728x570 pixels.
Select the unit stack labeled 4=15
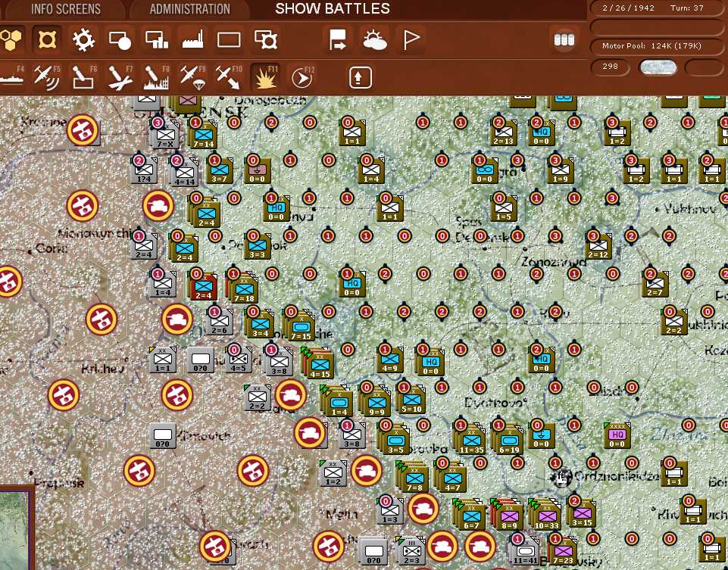318,363
